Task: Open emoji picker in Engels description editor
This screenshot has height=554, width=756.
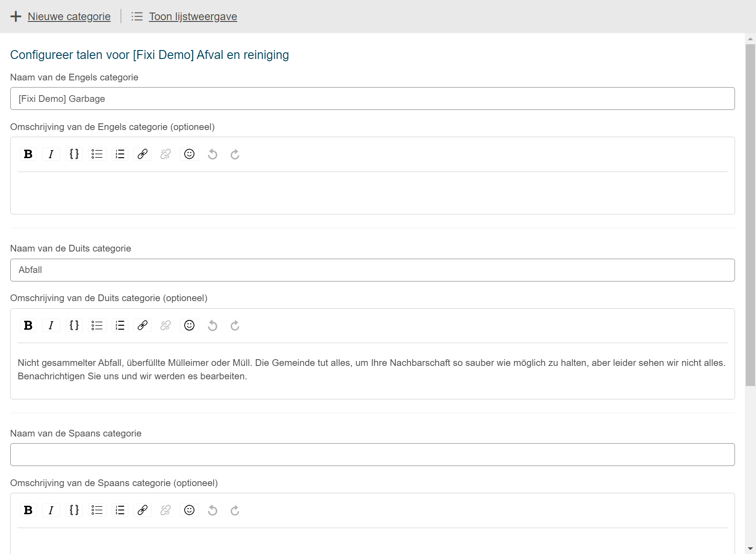Action: pos(189,154)
